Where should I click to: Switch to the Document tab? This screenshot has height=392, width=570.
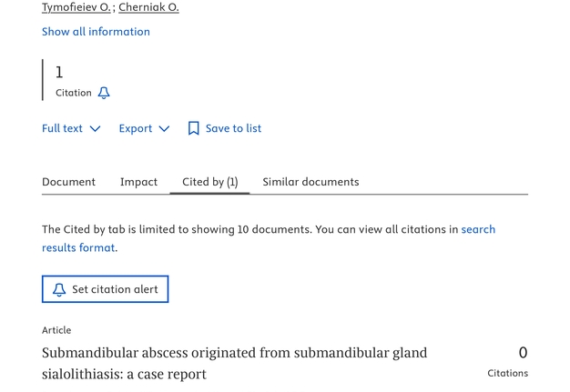pyautogui.click(x=68, y=182)
